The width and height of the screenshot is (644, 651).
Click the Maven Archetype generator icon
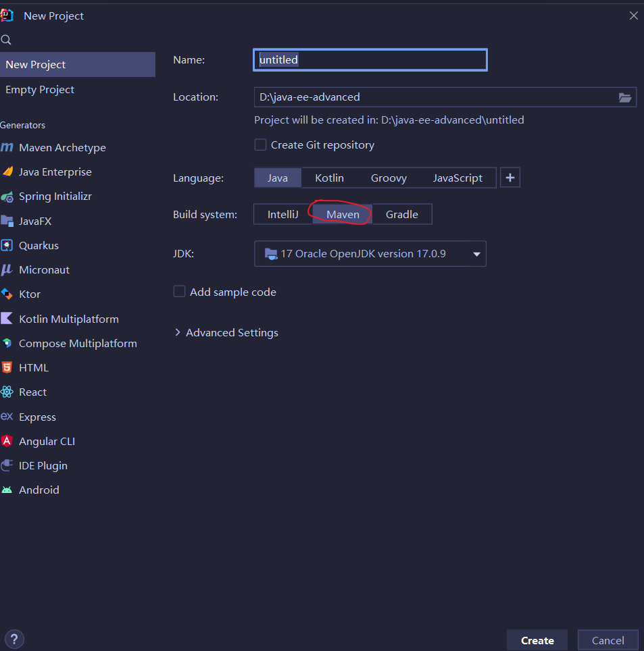point(7,147)
